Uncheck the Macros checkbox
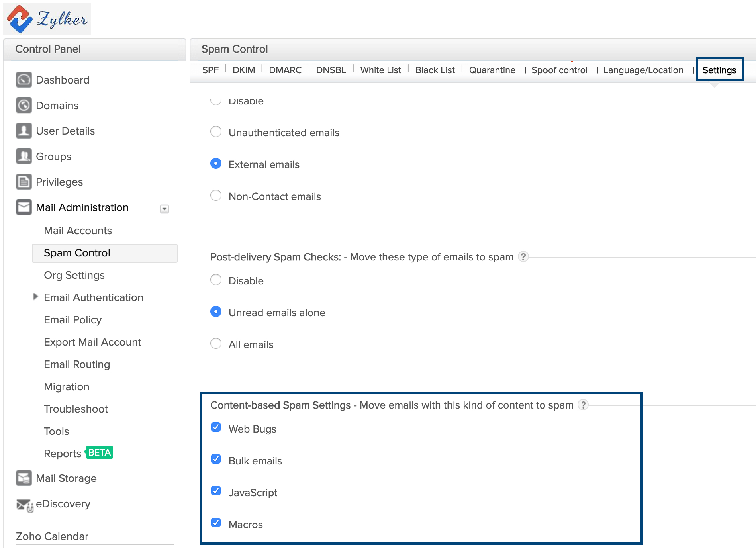This screenshot has width=756, height=548. point(216,523)
